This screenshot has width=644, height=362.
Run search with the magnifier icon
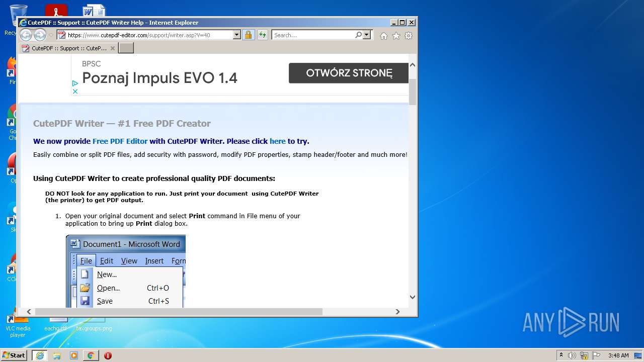click(358, 35)
